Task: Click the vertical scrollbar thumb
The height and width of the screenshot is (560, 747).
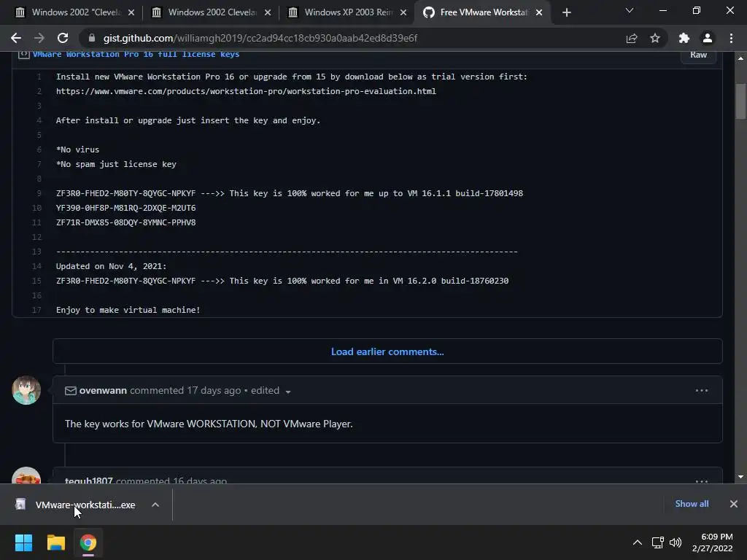Action: tap(740, 101)
